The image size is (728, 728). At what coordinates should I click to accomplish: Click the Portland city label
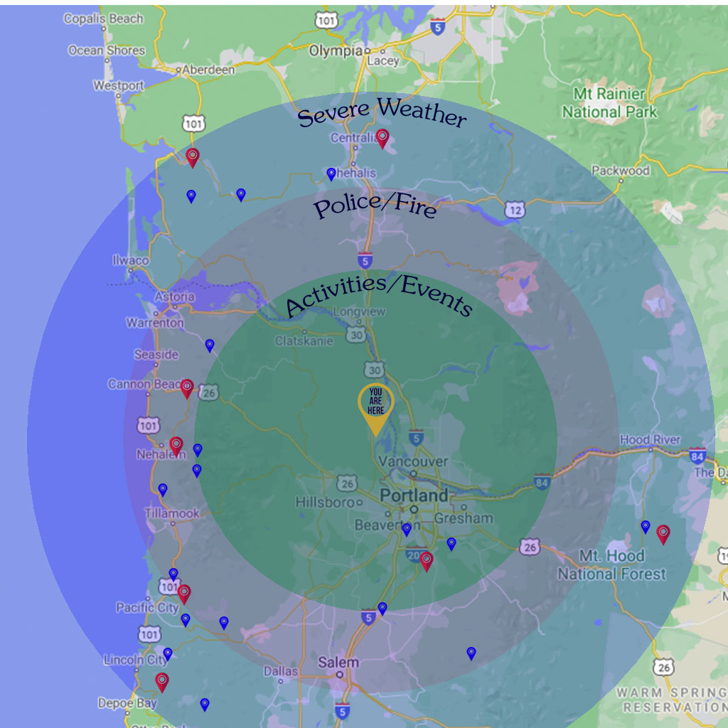coord(414,496)
